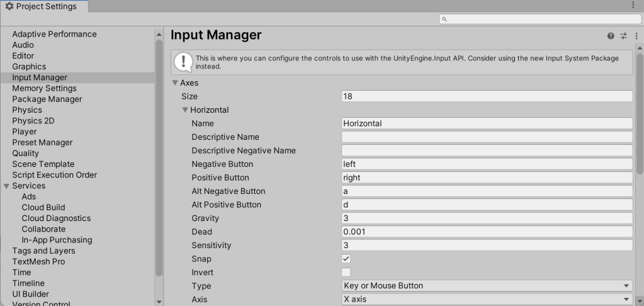Open the Input Manager preset selector icon
The height and width of the screenshot is (306, 644).
pos(623,37)
